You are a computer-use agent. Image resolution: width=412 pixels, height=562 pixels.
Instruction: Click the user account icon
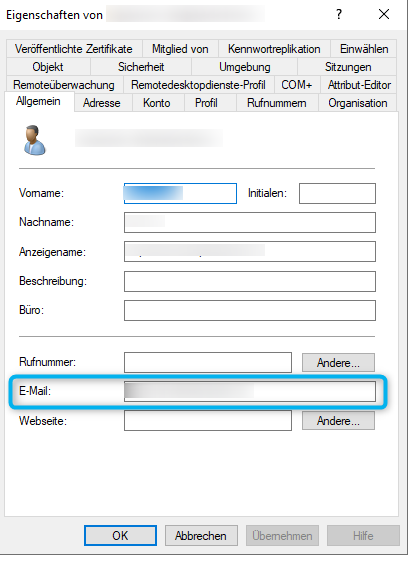coord(34,140)
